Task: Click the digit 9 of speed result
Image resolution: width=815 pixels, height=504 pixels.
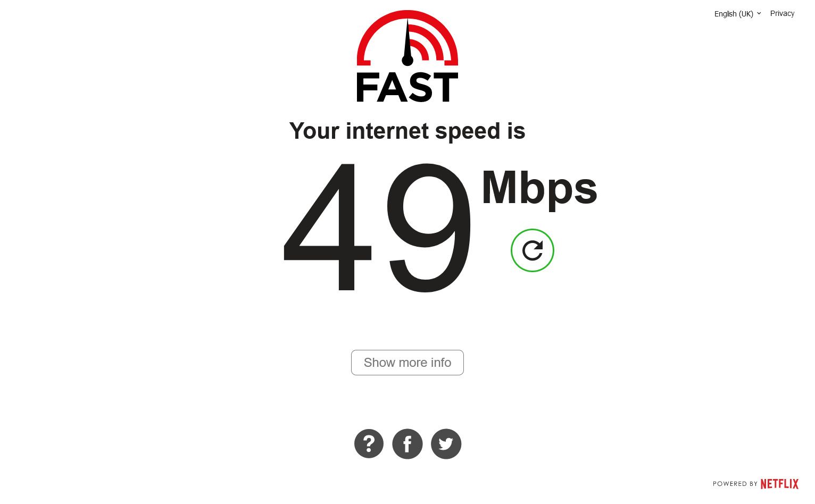Action: tap(429, 228)
